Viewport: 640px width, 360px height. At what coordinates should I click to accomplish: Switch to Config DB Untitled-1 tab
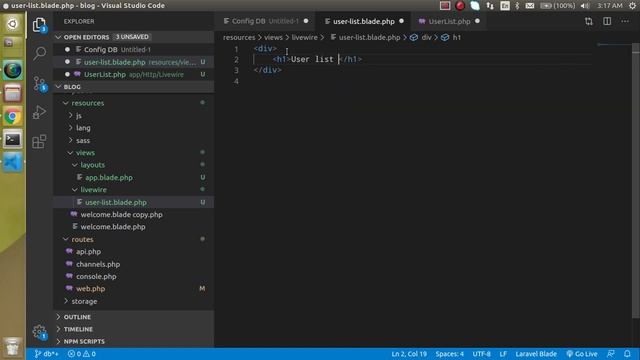tap(264, 21)
